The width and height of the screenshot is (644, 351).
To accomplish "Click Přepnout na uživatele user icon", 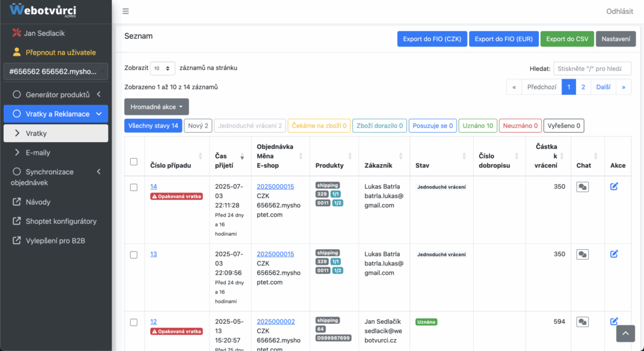I will click(x=16, y=52).
